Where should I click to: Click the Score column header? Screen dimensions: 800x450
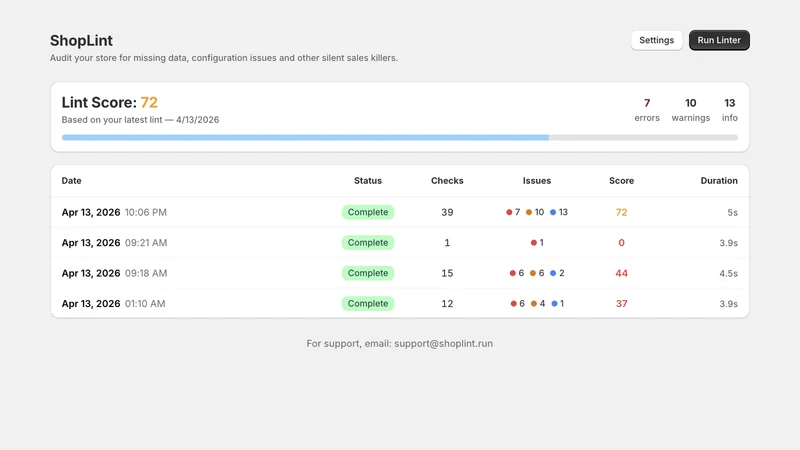coord(621,181)
